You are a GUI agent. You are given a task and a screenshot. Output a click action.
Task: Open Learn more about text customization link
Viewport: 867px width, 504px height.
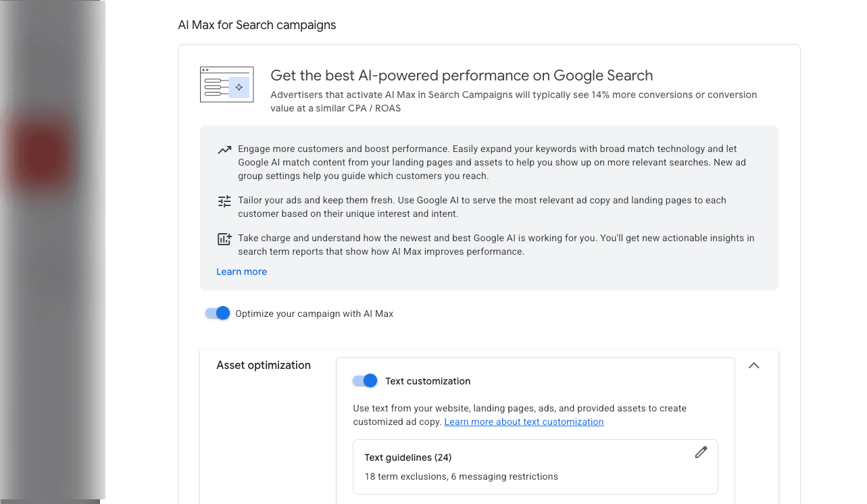pos(524,422)
